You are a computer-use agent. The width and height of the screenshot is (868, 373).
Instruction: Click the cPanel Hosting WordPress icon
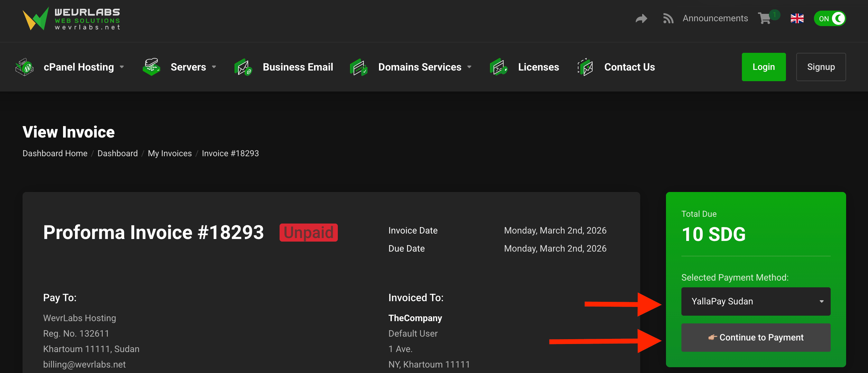pyautogui.click(x=24, y=67)
